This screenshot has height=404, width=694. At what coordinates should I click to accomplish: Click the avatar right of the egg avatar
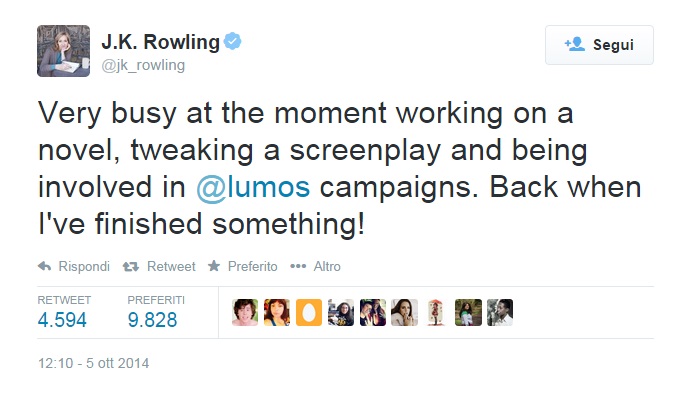[341, 312]
